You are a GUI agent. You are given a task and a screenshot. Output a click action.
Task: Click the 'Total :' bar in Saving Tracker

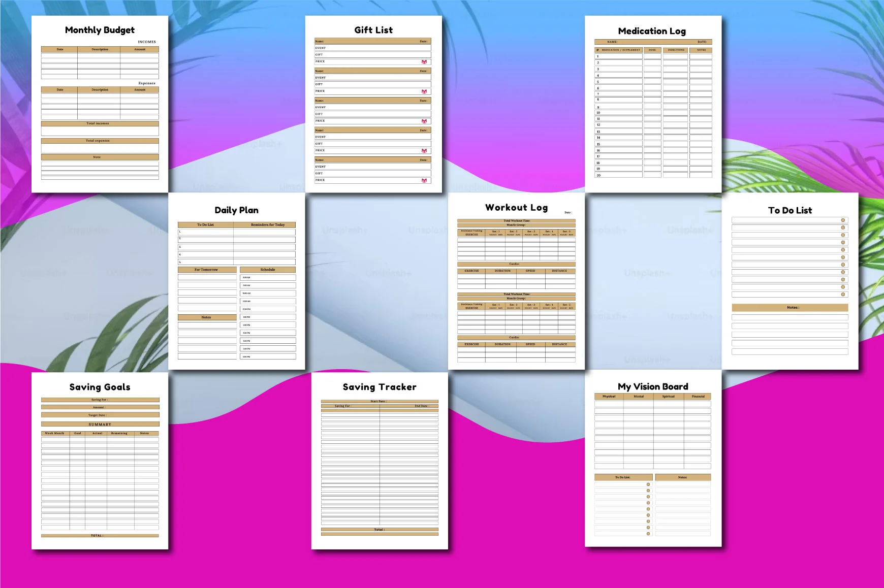pos(380,530)
